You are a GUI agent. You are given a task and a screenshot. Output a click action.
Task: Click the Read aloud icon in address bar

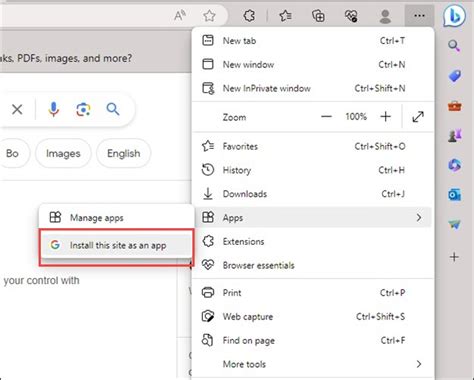[180, 15]
